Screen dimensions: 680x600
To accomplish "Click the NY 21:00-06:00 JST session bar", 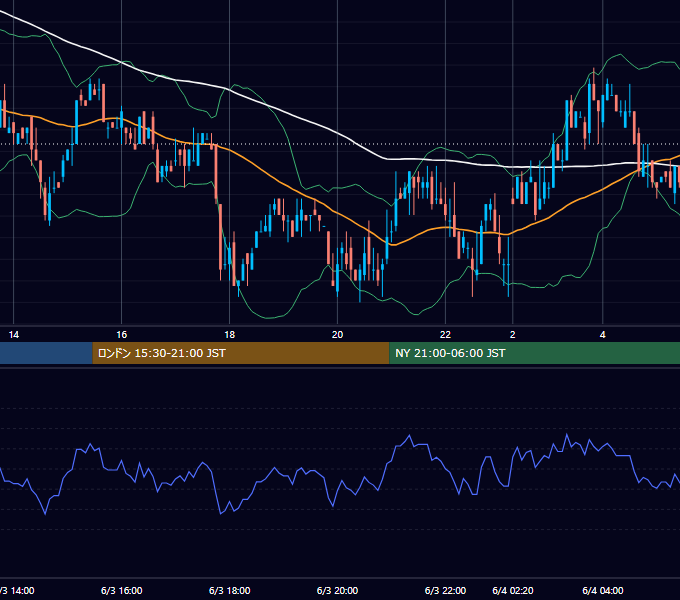I will [535, 353].
